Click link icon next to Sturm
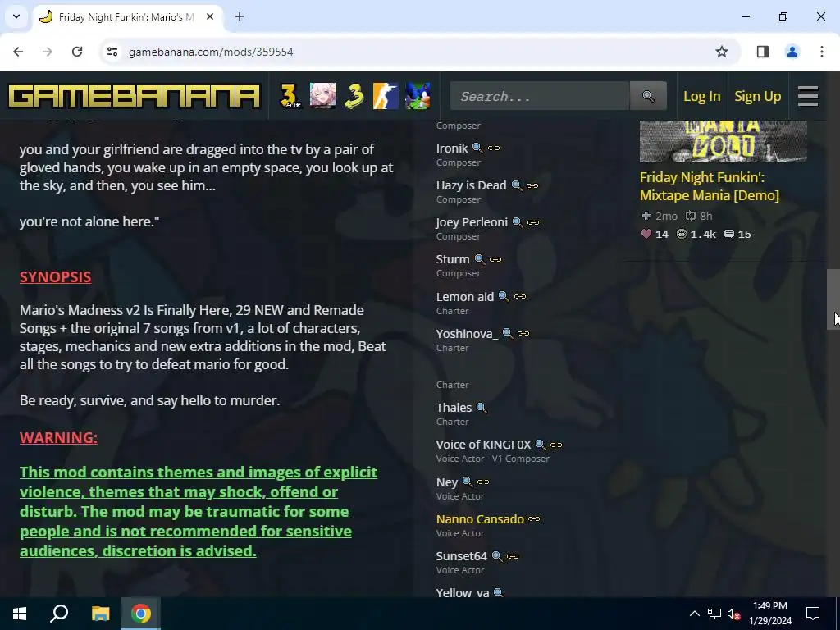Screen dimensions: 840x630 (x=495, y=259)
